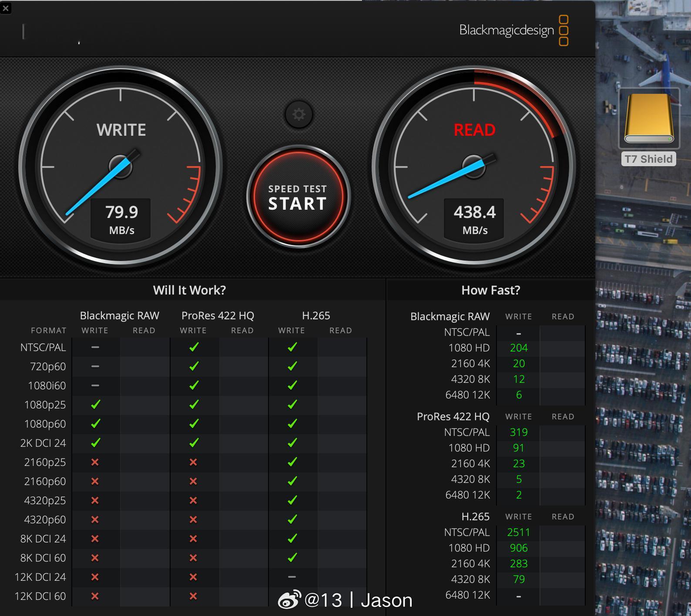Image resolution: width=691 pixels, height=616 pixels.
Task: Click the Blackmagic RAW header in How Fast
Action: [450, 316]
